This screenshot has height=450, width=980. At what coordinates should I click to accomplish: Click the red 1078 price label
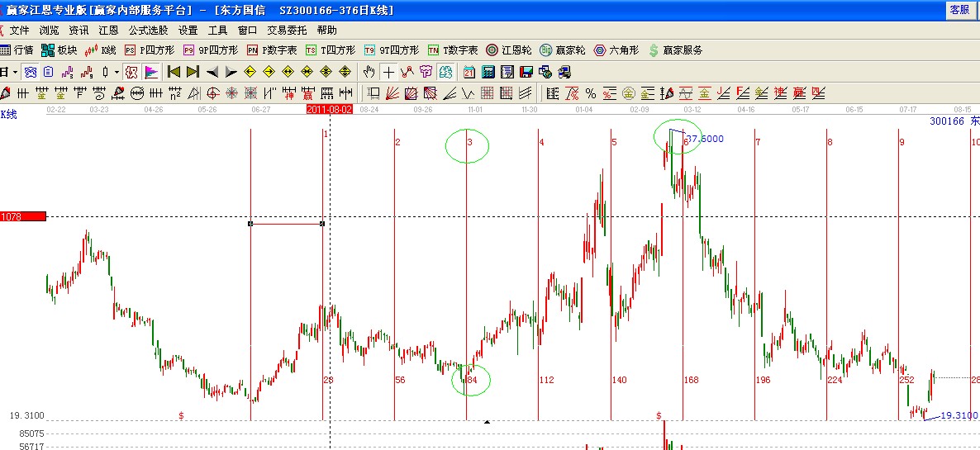point(22,216)
